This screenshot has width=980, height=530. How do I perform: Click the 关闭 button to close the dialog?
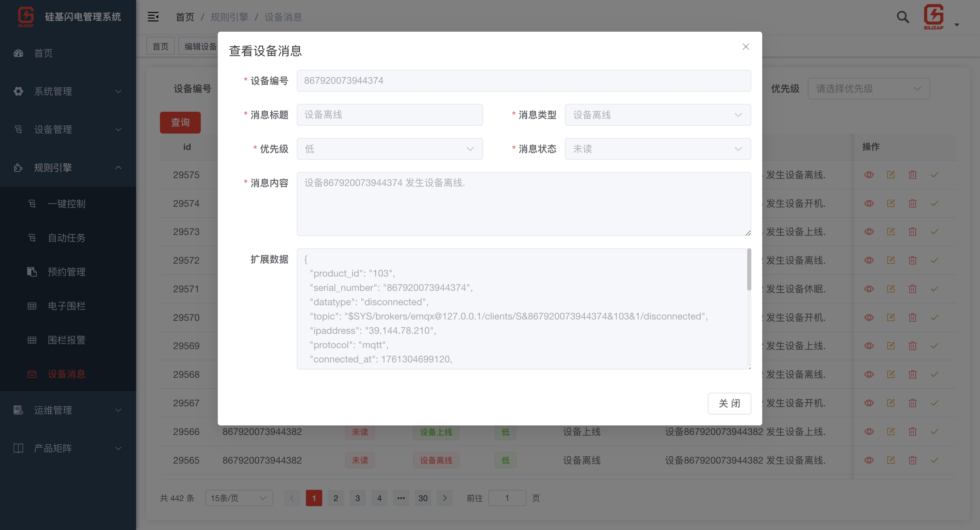[x=729, y=403]
